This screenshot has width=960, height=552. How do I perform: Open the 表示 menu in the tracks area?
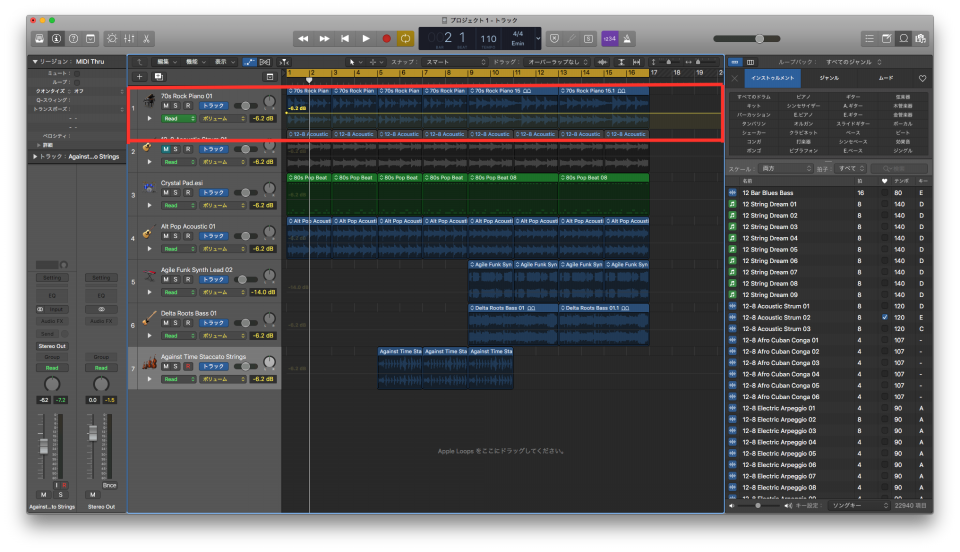point(223,62)
